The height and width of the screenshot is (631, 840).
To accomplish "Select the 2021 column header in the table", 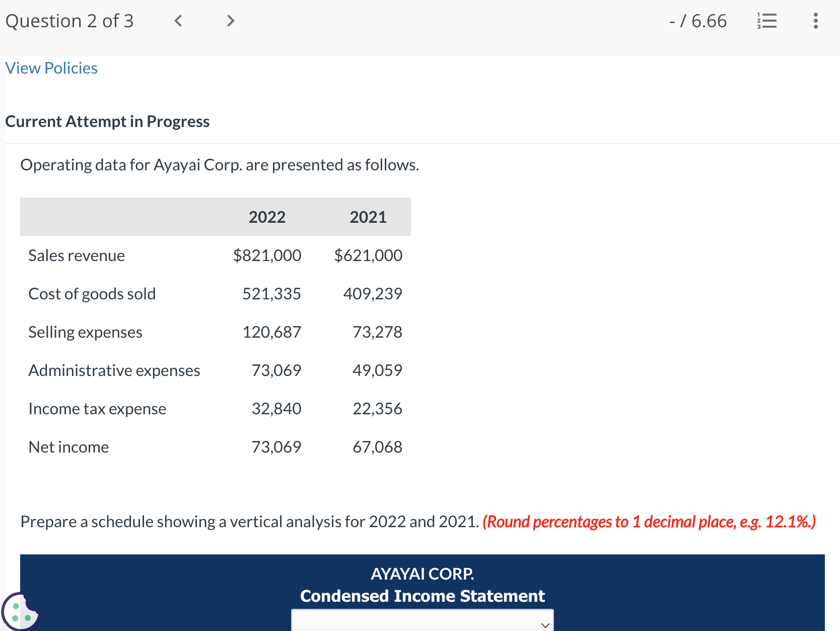I will (368, 217).
